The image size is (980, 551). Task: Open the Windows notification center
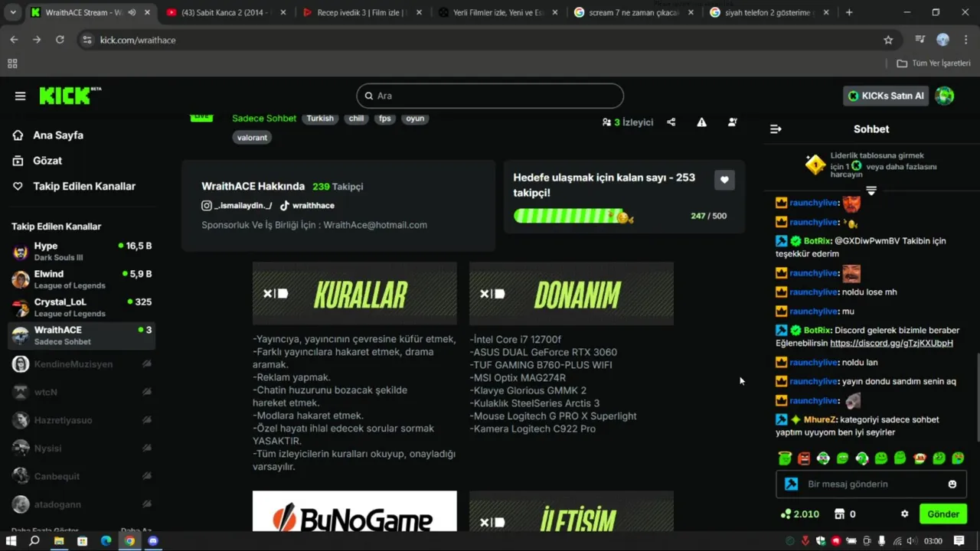[959, 541]
